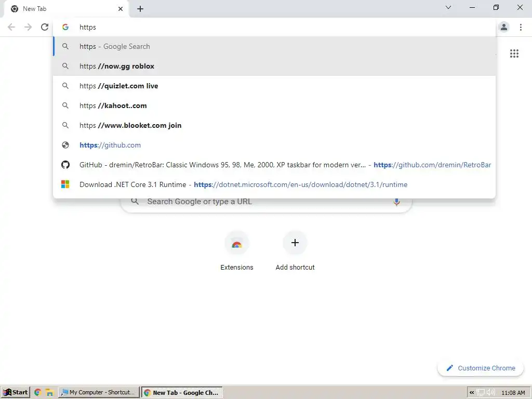Click the magnifier icon beside quizlet suggestion

(x=65, y=86)
